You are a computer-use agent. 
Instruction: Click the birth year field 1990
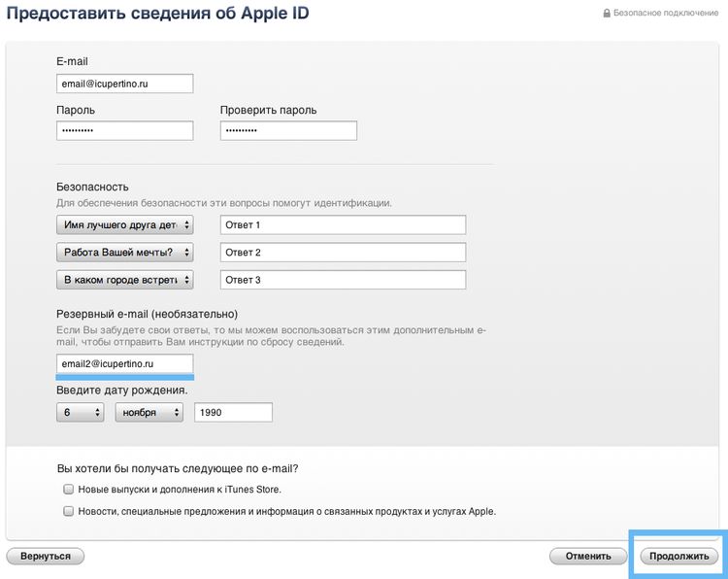point(233,412)
